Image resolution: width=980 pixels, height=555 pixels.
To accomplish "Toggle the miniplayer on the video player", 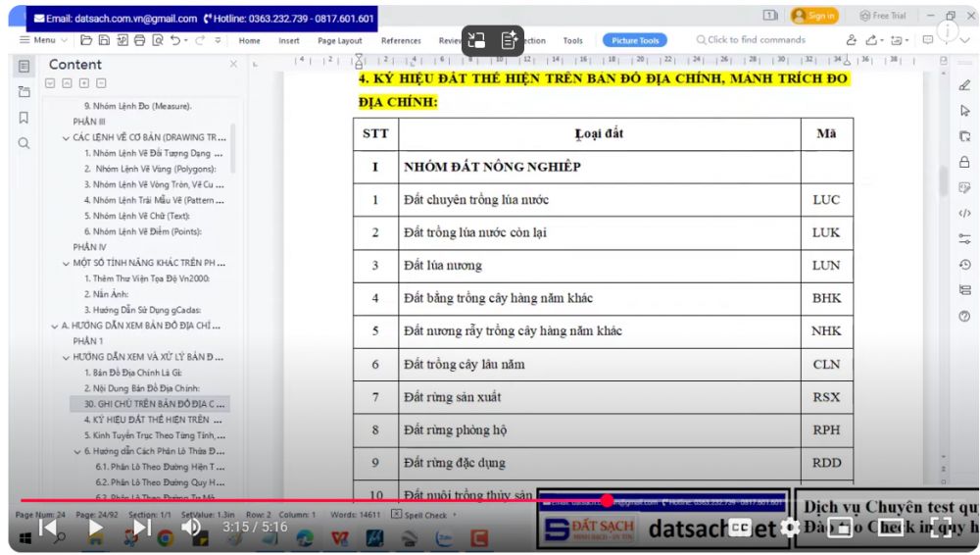I will tap(840, 528).
